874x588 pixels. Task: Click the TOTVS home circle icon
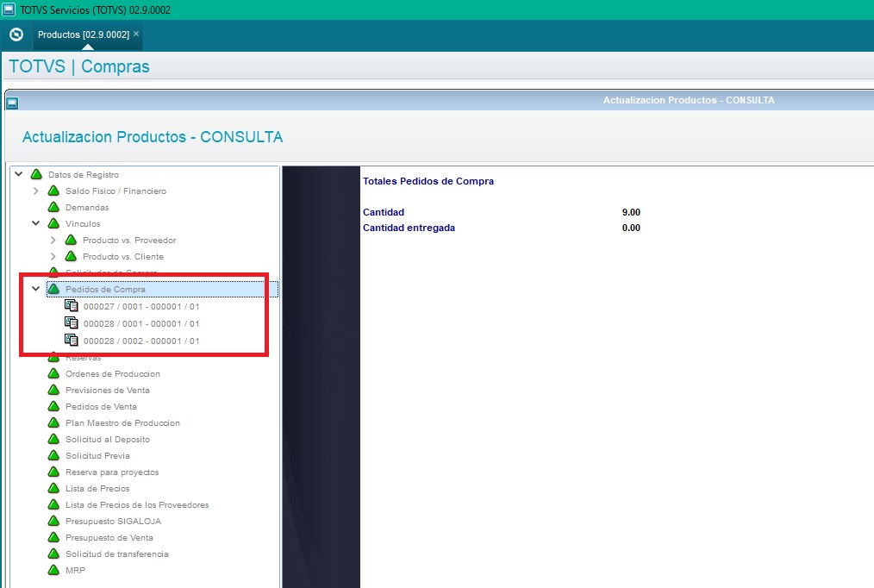(x=16, y=34)
